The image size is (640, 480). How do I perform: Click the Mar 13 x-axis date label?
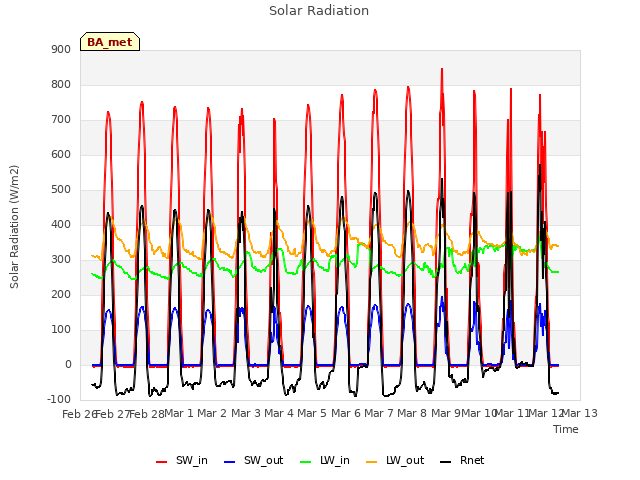click(580, 413)
